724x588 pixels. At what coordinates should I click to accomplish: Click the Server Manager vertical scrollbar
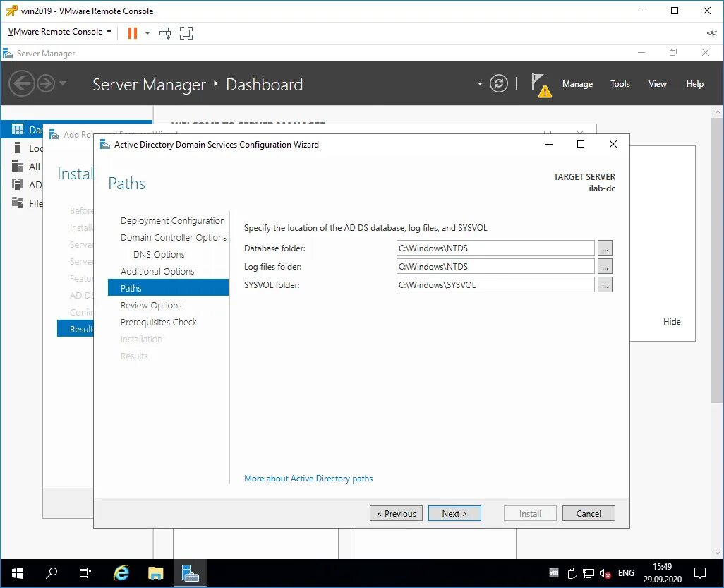click(717, 261)
